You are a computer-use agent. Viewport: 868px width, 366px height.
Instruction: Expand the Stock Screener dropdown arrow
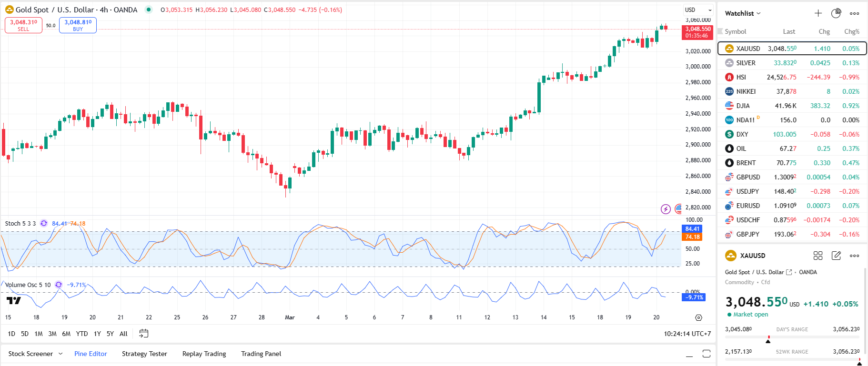click(x=61, y=354)
